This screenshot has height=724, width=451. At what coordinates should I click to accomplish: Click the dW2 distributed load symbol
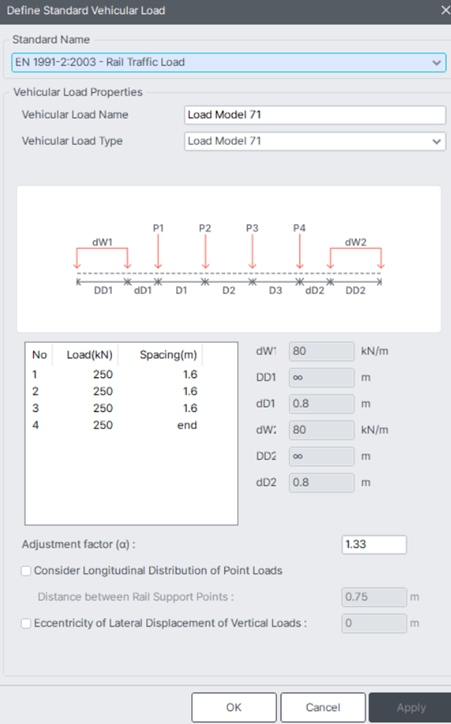point(355,253)
